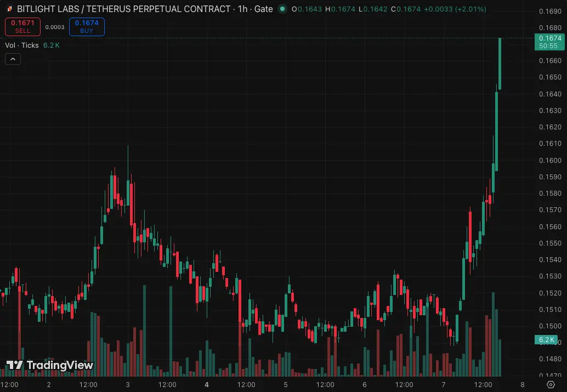
Task: Click date label 2 on time axis
Action: 49,385
